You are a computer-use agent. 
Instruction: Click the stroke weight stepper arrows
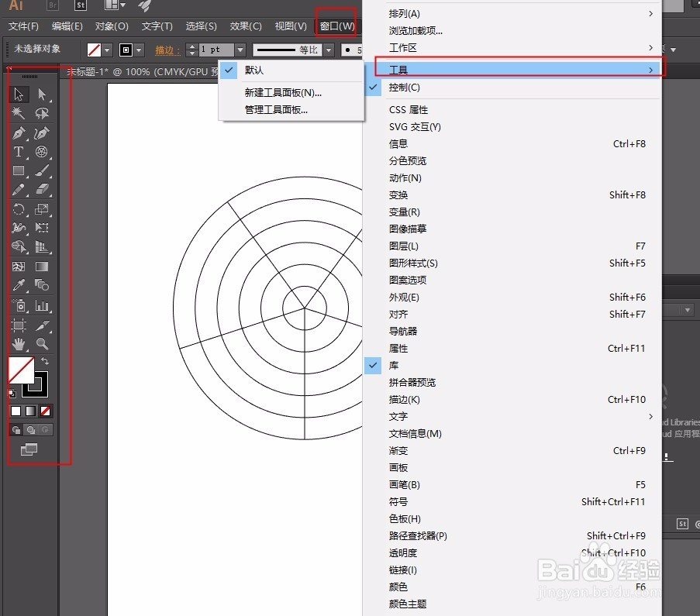coord(192,50)
